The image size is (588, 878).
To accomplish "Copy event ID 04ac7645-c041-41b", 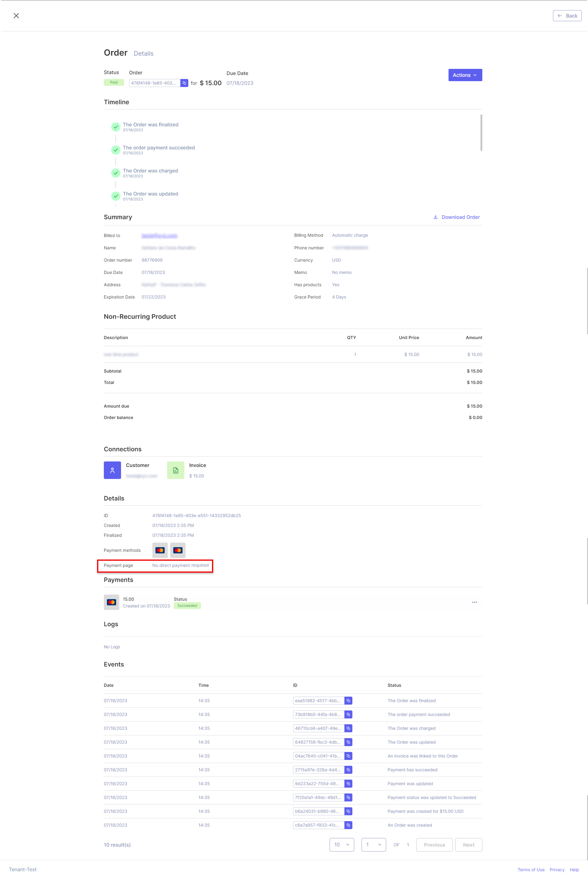I will [x=348, y=756].
